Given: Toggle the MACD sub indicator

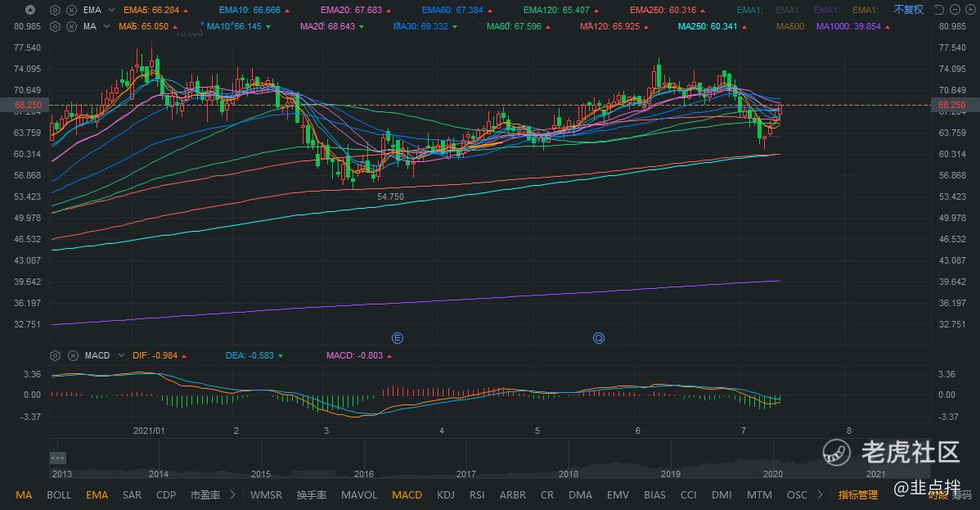Looking at the screenshot, I should [x=407, y=495].
